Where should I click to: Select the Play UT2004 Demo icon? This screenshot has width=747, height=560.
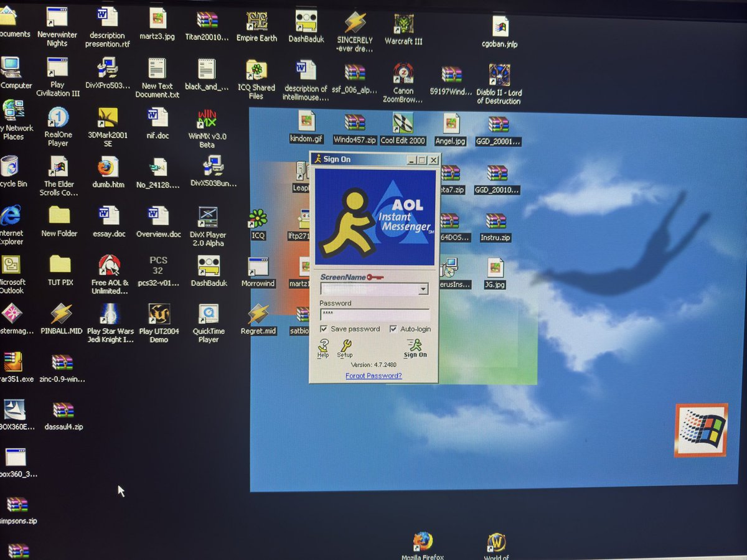(159, 314)
